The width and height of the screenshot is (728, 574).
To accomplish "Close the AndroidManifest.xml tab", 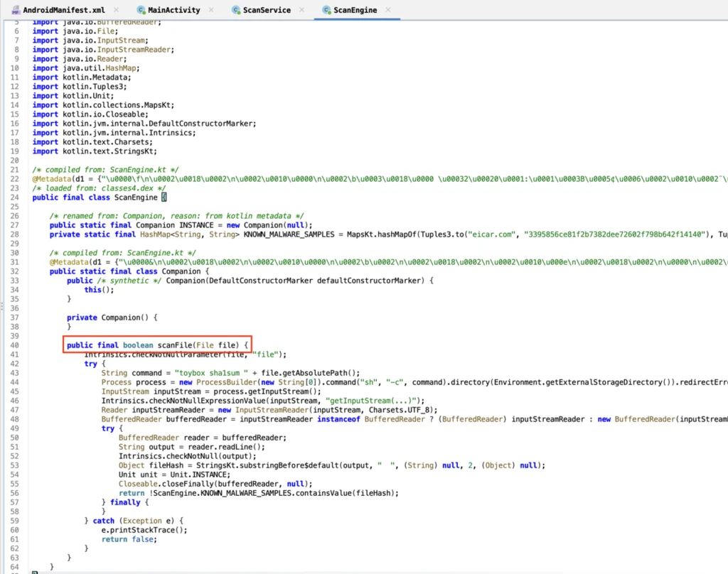I will coord(117,11).
